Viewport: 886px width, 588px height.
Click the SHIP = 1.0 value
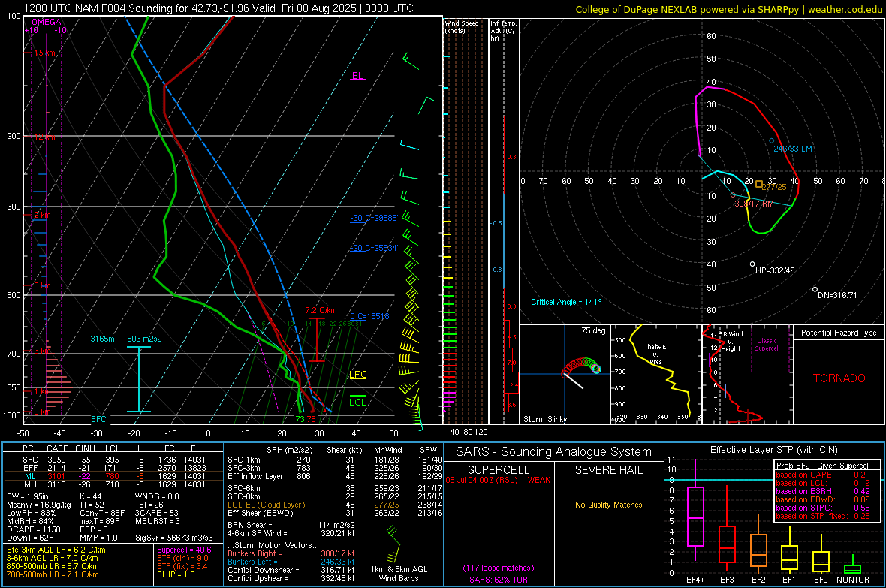point(176,574)
